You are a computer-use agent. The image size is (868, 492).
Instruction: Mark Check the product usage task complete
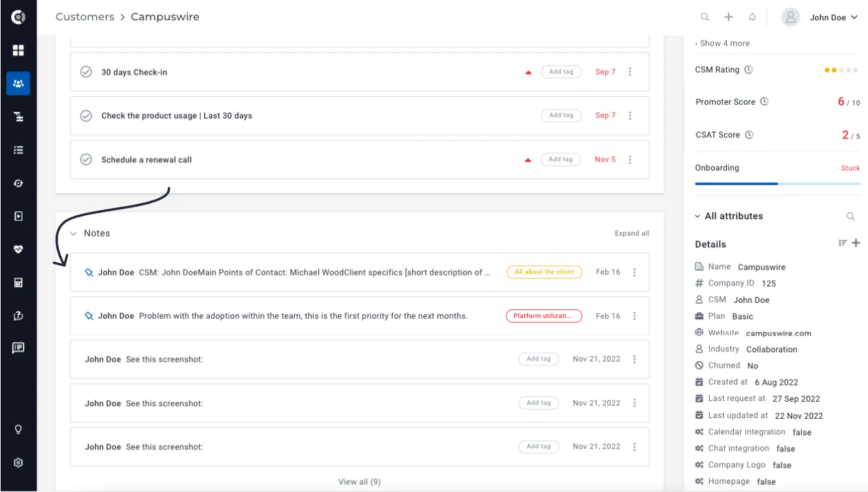tap(86, 116)
